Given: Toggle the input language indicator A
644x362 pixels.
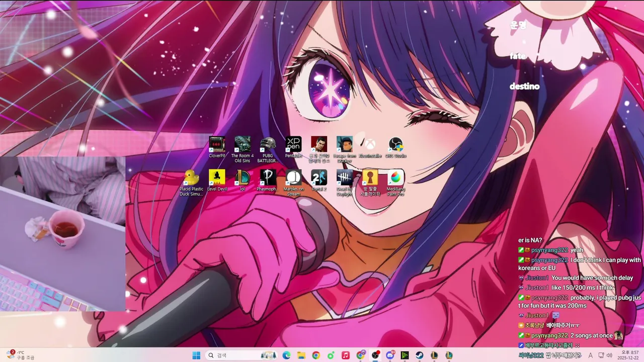Looking at the screenshot, I should coord(590,355).
